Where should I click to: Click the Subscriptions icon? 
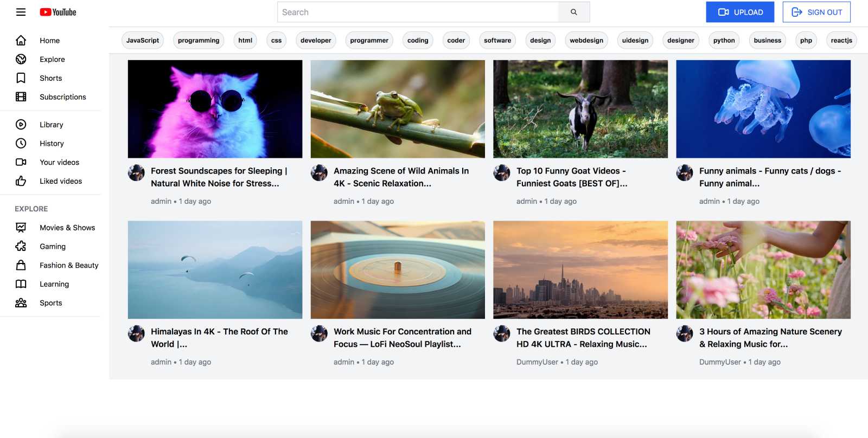(x=21, y=97)
